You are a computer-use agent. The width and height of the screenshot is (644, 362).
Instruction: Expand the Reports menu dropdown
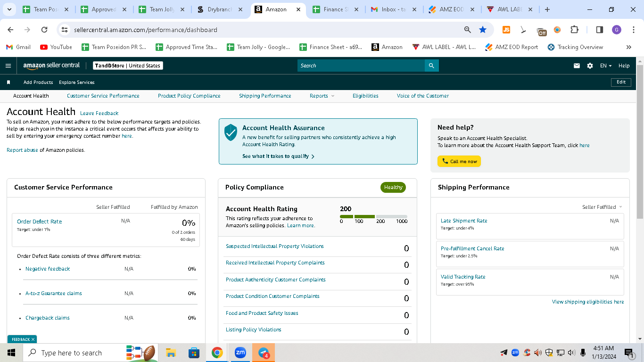pyautogui.click(x=322, y=96)
